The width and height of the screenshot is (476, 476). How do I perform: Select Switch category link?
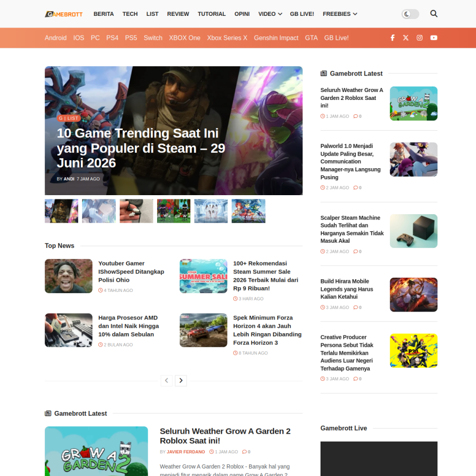[153, 38]
